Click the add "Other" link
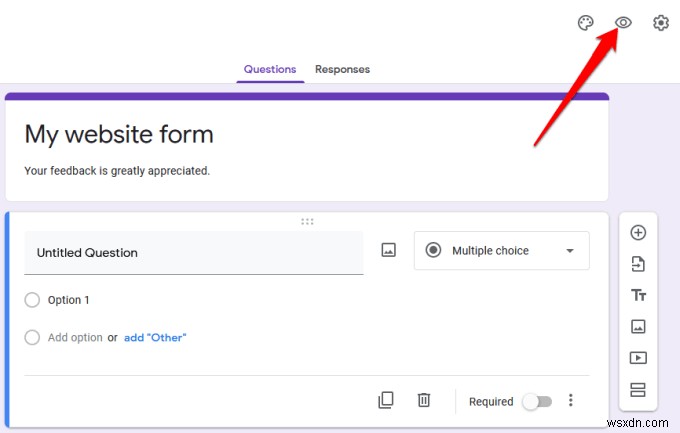The image size is (680, 433). pos(155,338)
